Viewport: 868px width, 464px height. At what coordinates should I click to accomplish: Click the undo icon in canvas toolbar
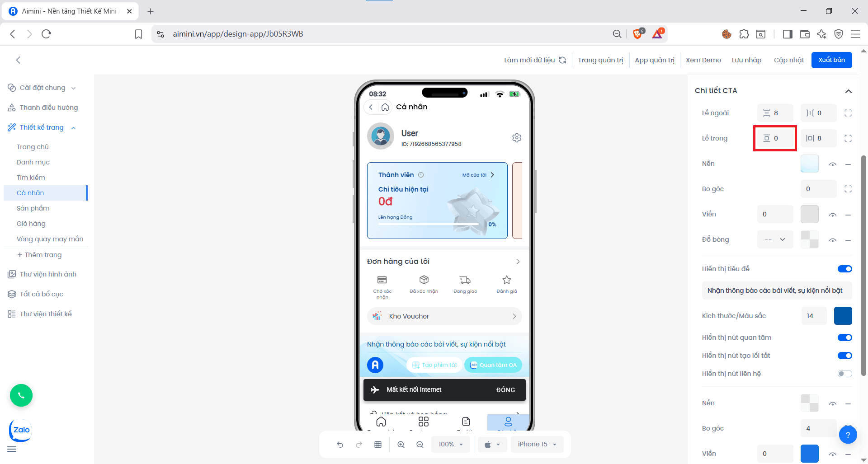tap(340, 444)
